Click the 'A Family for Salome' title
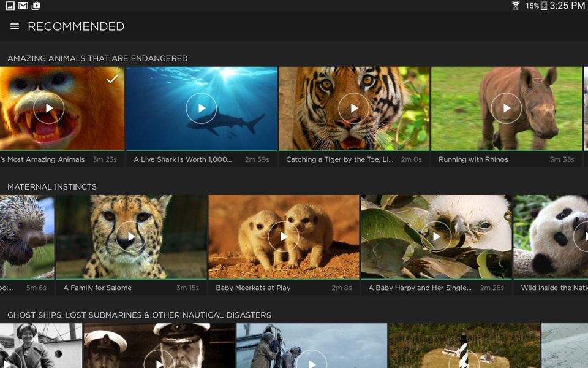The image size is (588, 368). point(97,288)
